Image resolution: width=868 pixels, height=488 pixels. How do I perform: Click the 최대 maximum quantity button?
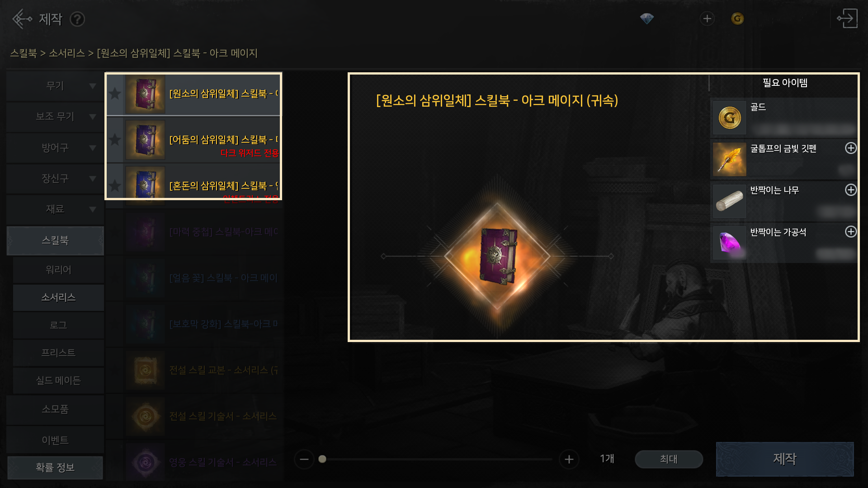click(x=669, y=459)
